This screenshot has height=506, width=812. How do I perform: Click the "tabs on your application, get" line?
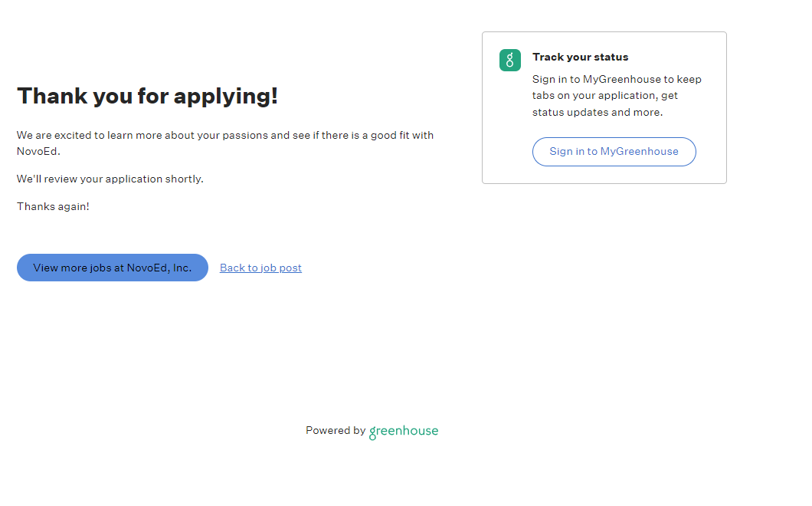[x=605, y=96]
